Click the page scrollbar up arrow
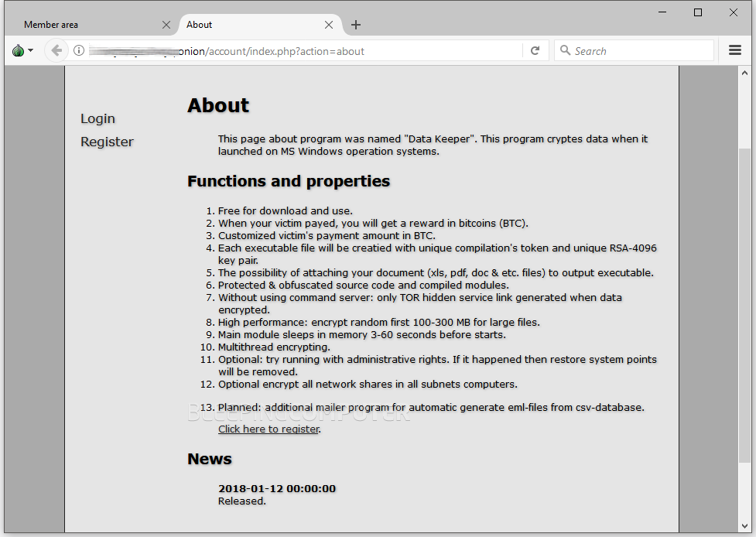756x537 pixels. (744, 74)
